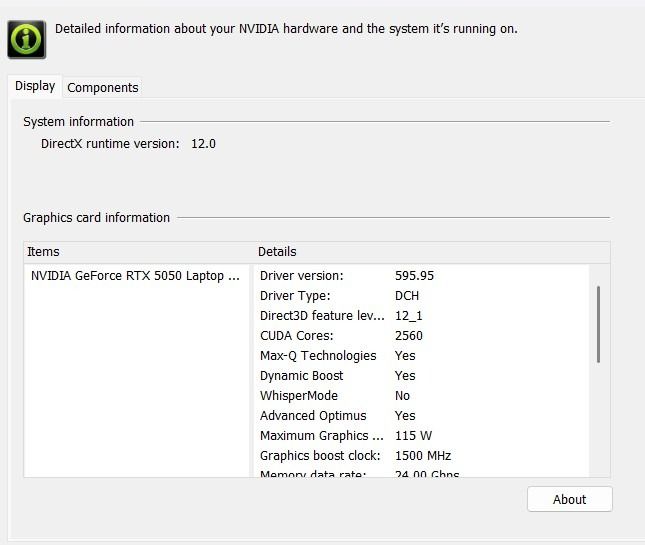This screenshot has width=645, height=545.
Task: Click the Graphics card information heading
Action: point(96,218)
